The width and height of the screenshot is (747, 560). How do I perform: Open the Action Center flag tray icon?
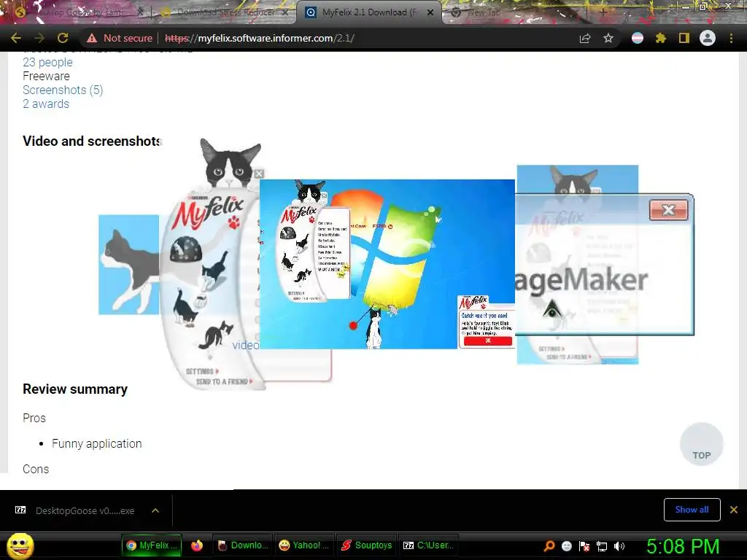pos(584,546)
